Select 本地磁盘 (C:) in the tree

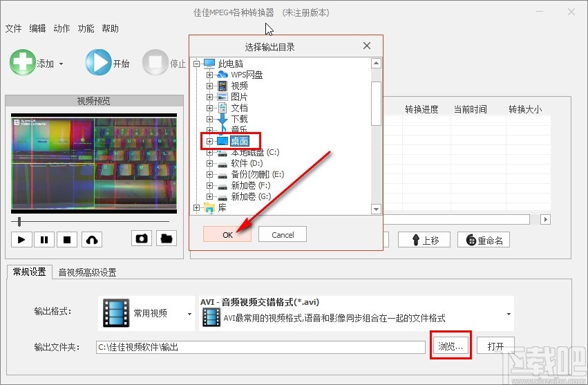[x=255, y=152]
